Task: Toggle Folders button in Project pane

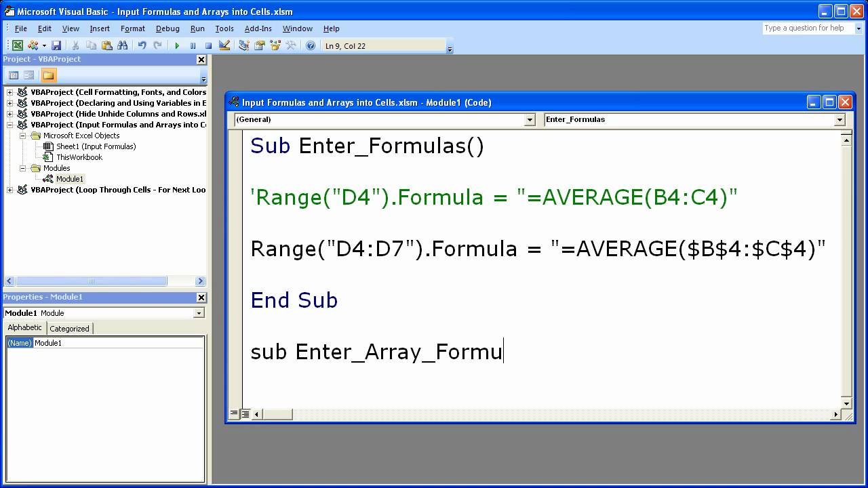Action: point(49,75)
